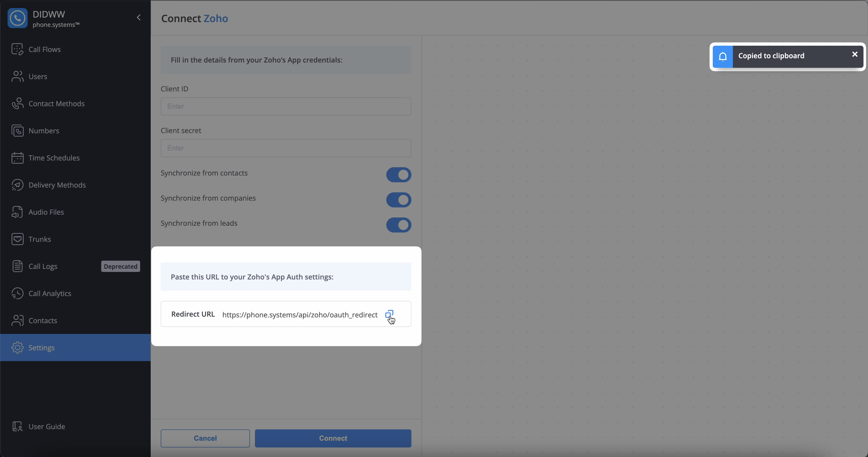This screenshot has height=457, width=868.
Task: Click the User Guide icon
Action: [18, 426]
